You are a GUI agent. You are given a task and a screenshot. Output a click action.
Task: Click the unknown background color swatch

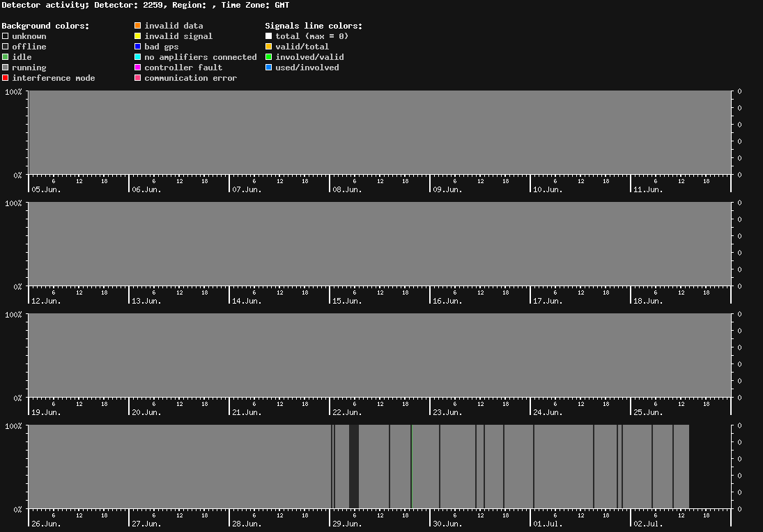point(6,36)
